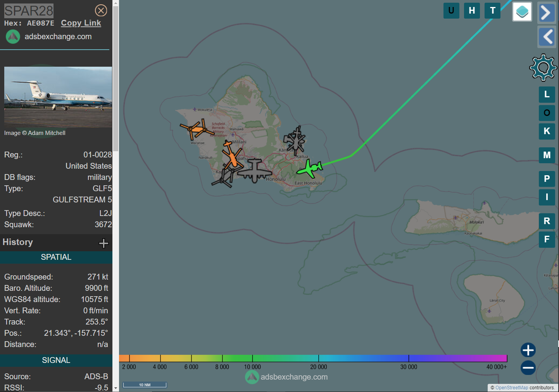Viewport: 559px width, 392px height.
Task: Select the large gray cargo aircraft icon
Action: tap(254, 171)
